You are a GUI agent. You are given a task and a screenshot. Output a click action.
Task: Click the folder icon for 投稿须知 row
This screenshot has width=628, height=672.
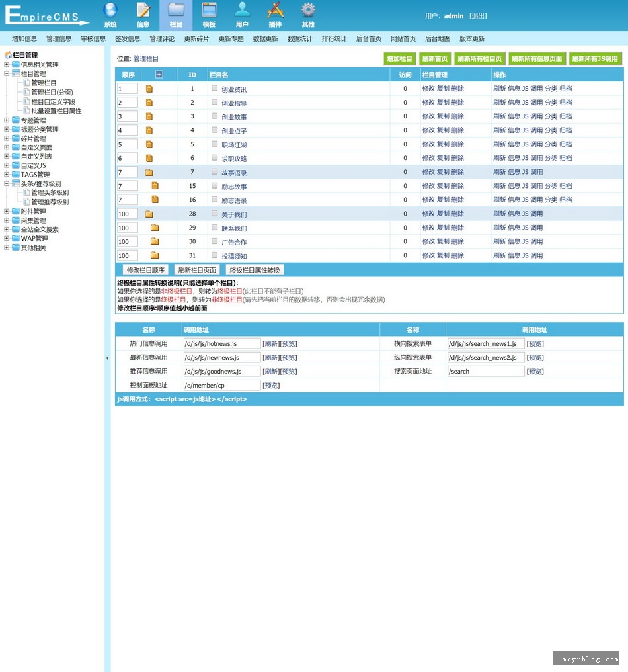point(155,255)
